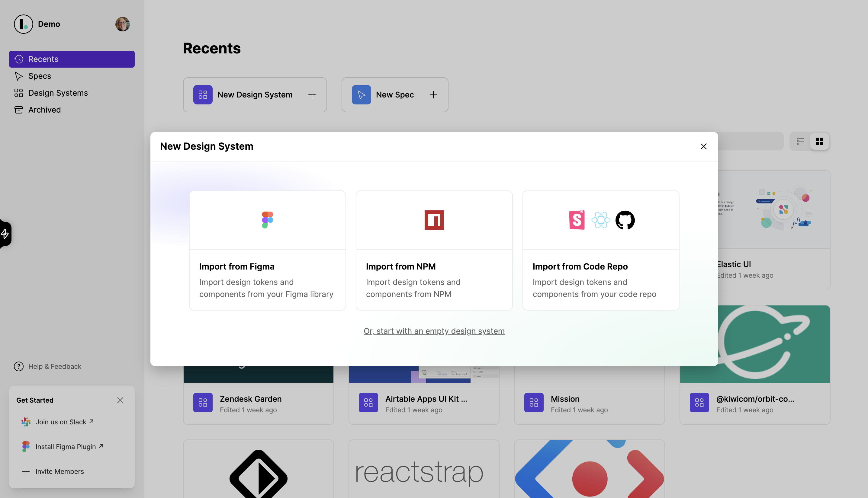Image resolution: width=868 pixels, height=498 pixels.
Task: Click the archive box icon beside Archived
Action: point(19,110)
